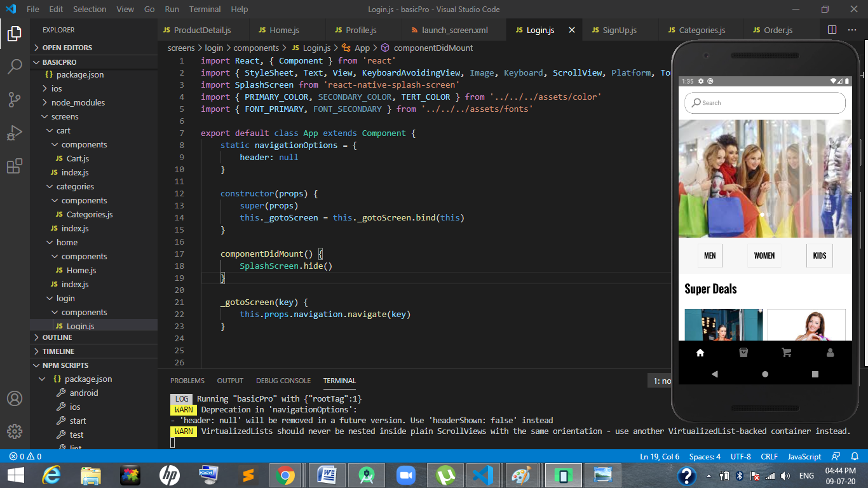
Task: Click the split editor icon
Action: point(832,30)
